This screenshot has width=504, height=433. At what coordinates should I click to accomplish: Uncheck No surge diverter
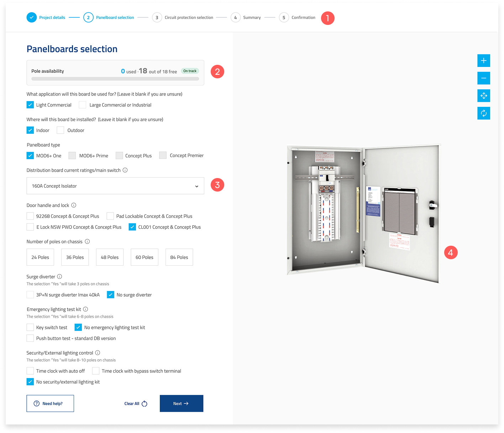tap(111, 294)
